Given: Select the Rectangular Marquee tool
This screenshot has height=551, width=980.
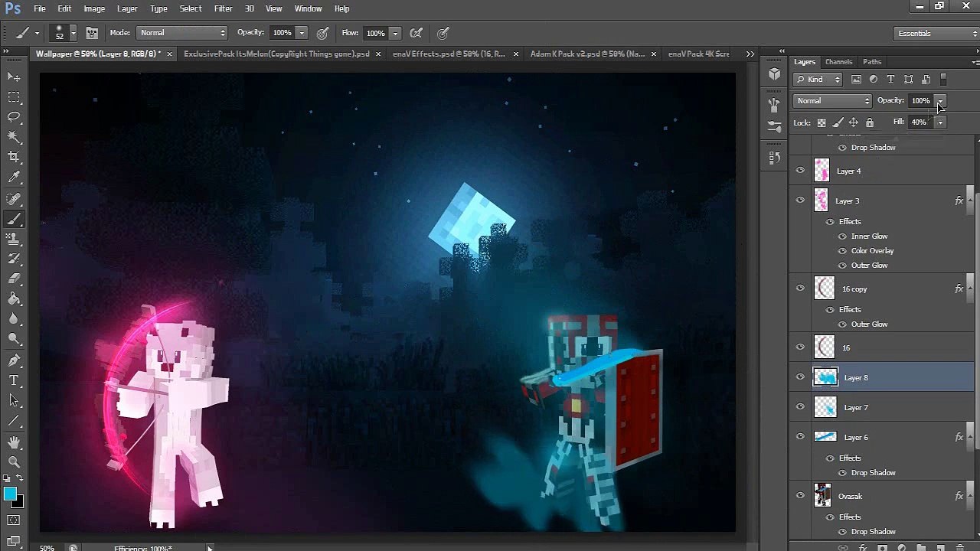Looking at the screenshot, I should pos(14,97).
